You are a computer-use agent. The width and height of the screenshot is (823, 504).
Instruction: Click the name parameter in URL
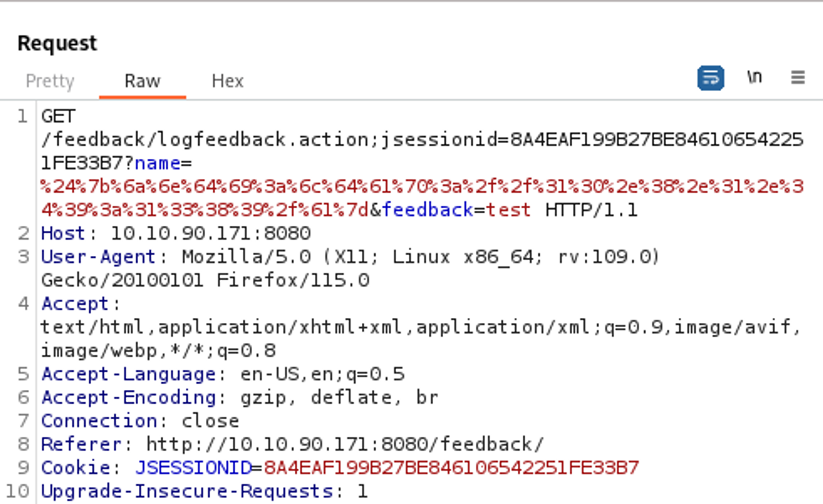pos(158,164)
